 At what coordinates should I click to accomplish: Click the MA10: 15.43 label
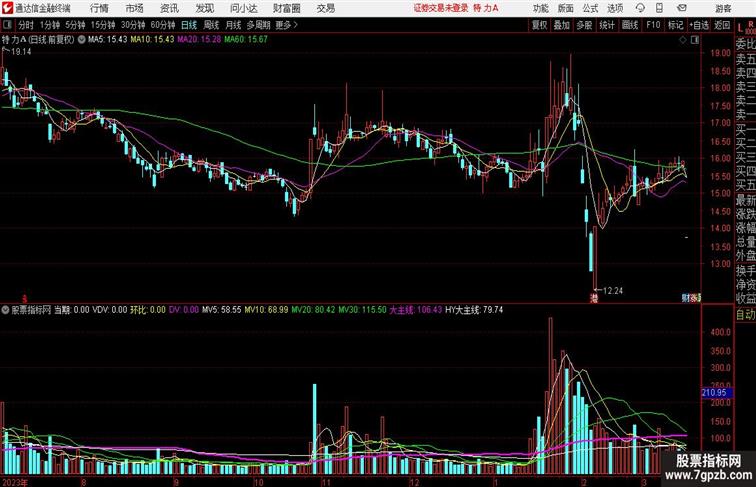tap(152, 40)
